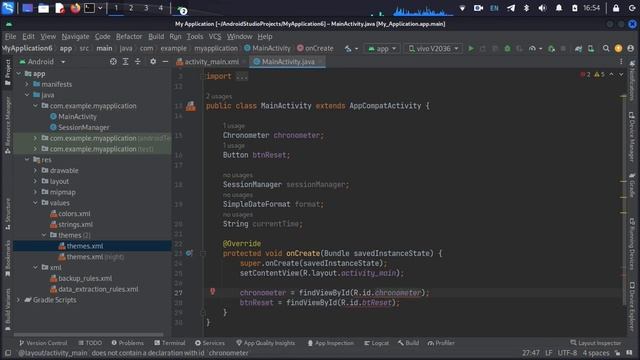Viewport: 640px width, 360px height.
Task: Open Search Everywhere magnifier icon
Action: 606,49
